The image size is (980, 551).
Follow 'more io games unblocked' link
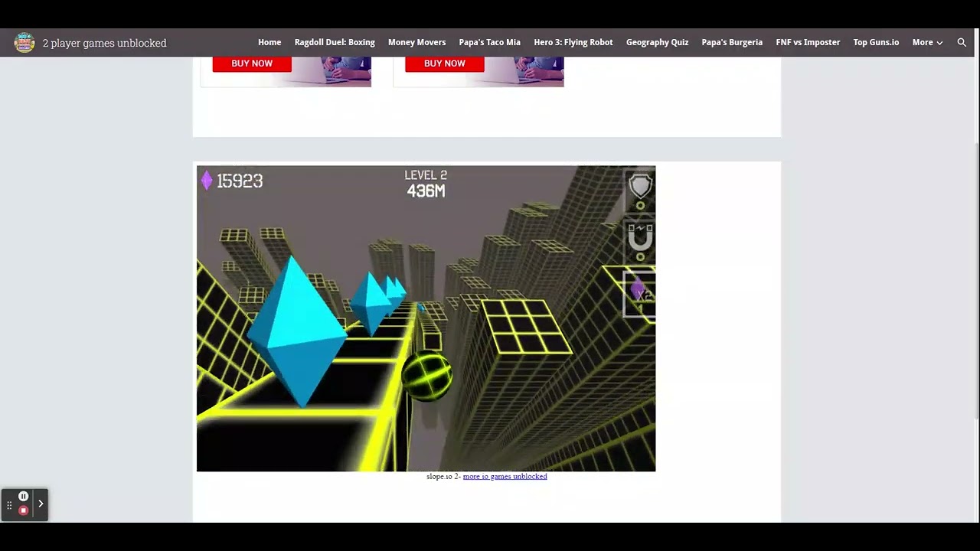[505, 476]
